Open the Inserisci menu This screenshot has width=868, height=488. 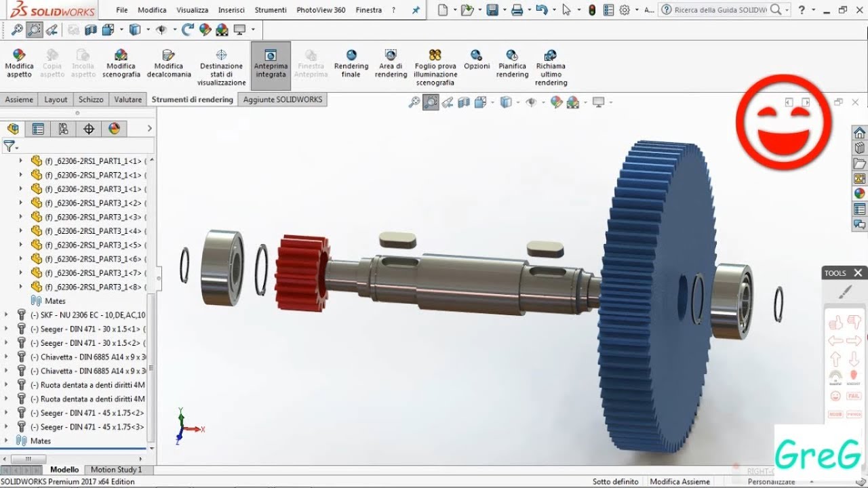point(232,10)
